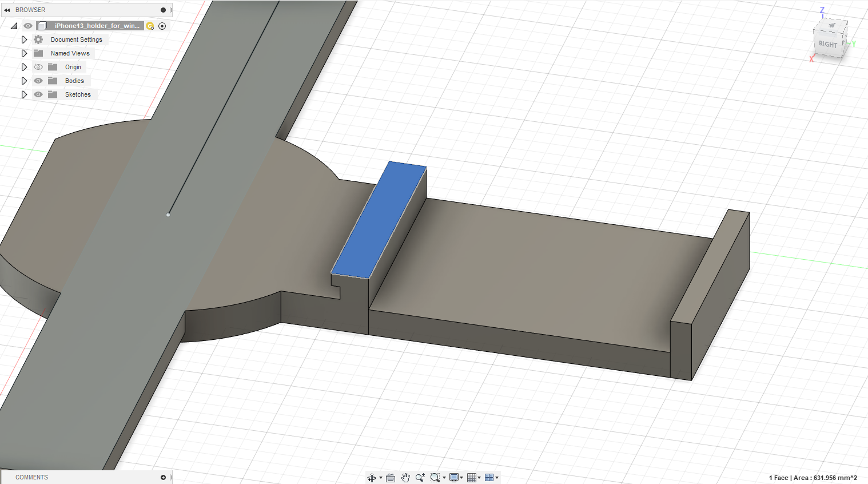The image size is (868, 484).
Task: Click the Browser panel minus button
Action: point(163,10)
